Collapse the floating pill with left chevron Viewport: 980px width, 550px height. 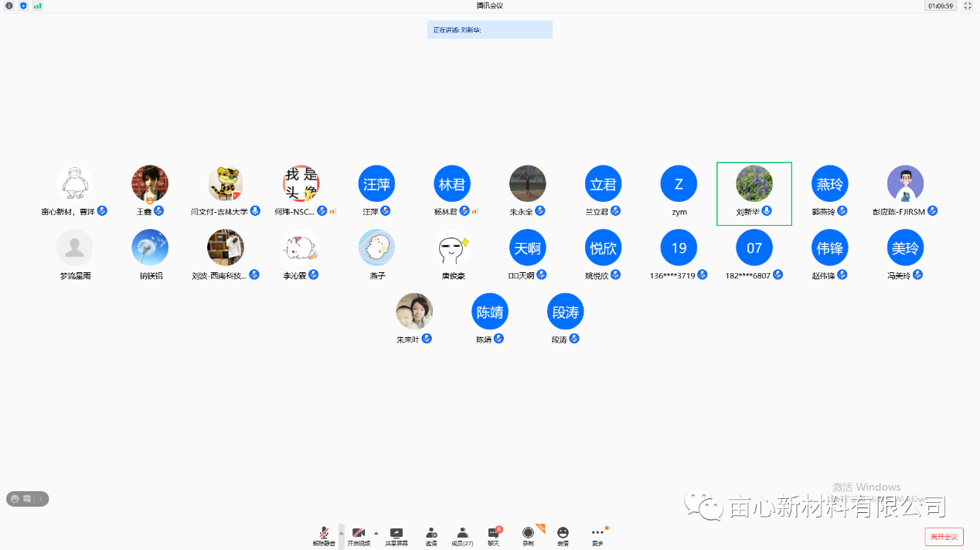[x=41, y=499]
